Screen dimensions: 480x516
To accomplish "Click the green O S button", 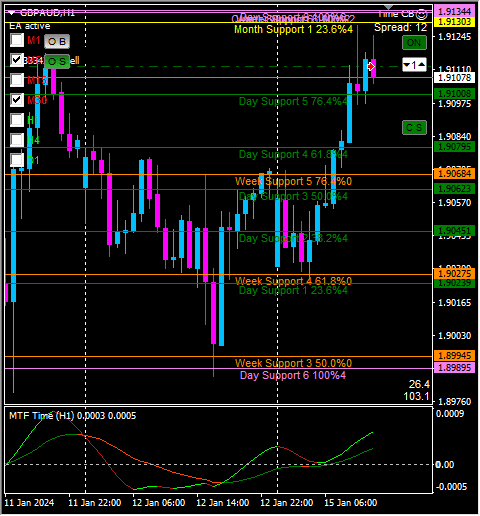I will pos(57,62).
